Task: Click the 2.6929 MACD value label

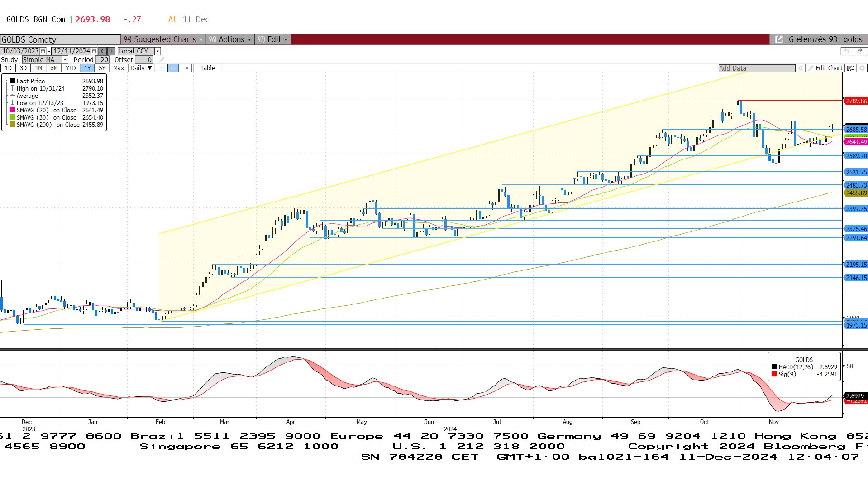Action: click(x=855, y=396)
